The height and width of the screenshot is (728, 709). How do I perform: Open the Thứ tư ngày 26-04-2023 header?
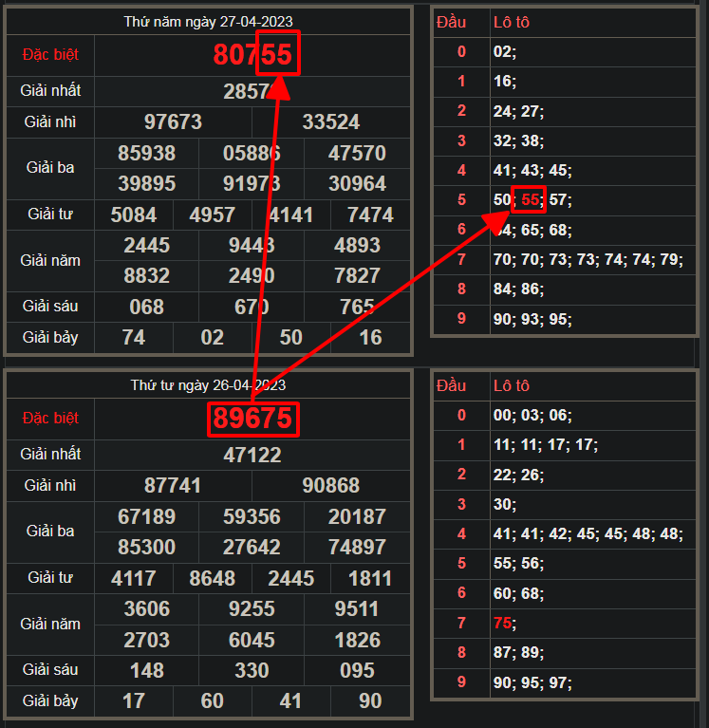[208, 384]
